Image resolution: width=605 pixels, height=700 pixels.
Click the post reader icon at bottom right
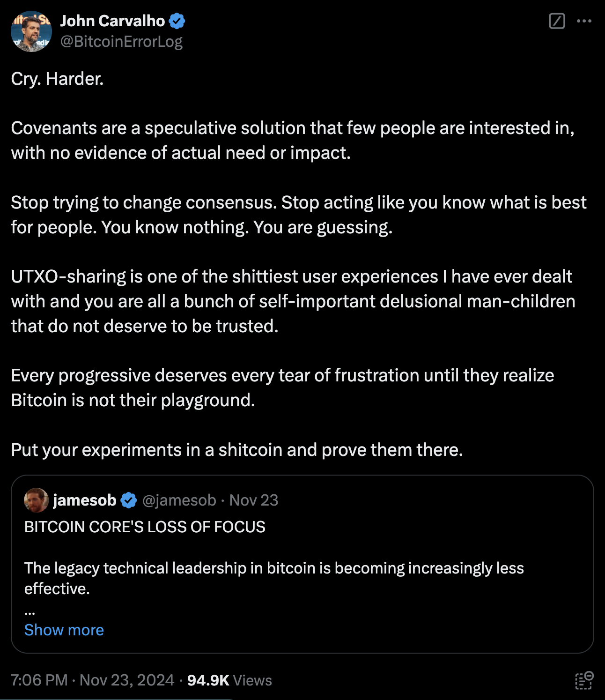584,680
